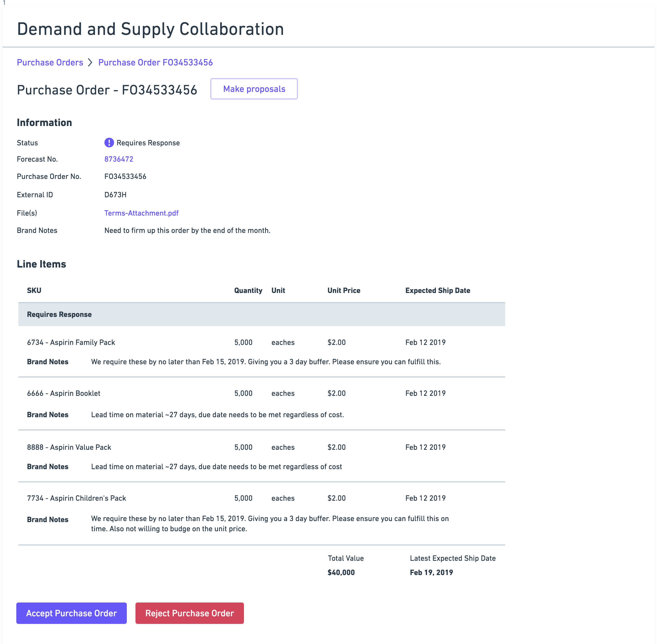This screenshot has height=644, width=657.
Task: Select the Line Items section heading
Action: coord(42,264)
